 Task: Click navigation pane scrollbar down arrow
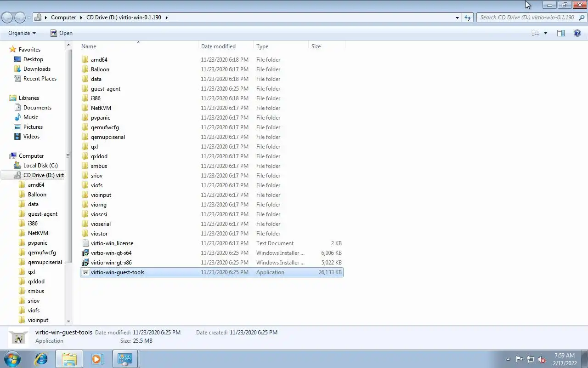68,322
